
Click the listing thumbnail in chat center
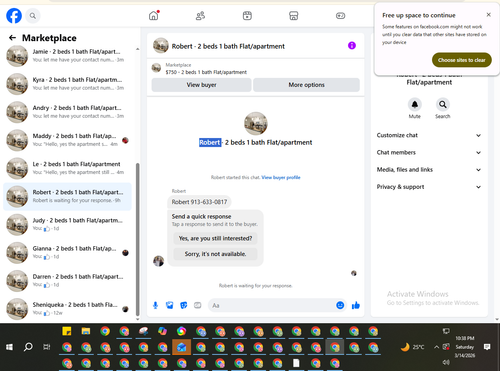click(256, 123)
